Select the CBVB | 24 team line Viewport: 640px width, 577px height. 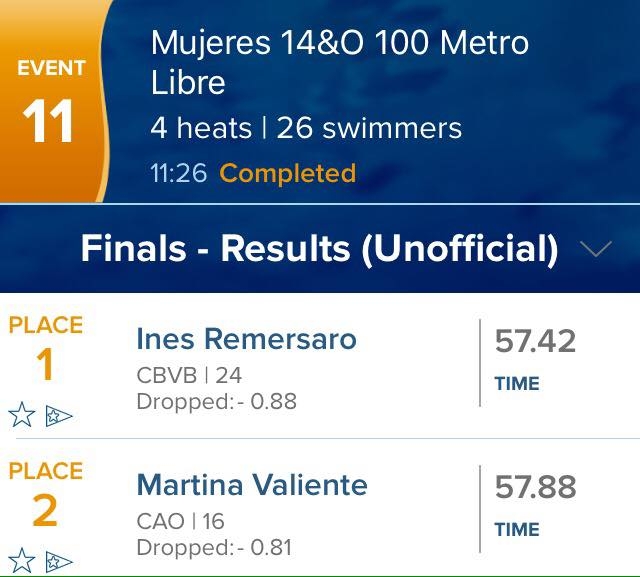[x=189, y=375]
